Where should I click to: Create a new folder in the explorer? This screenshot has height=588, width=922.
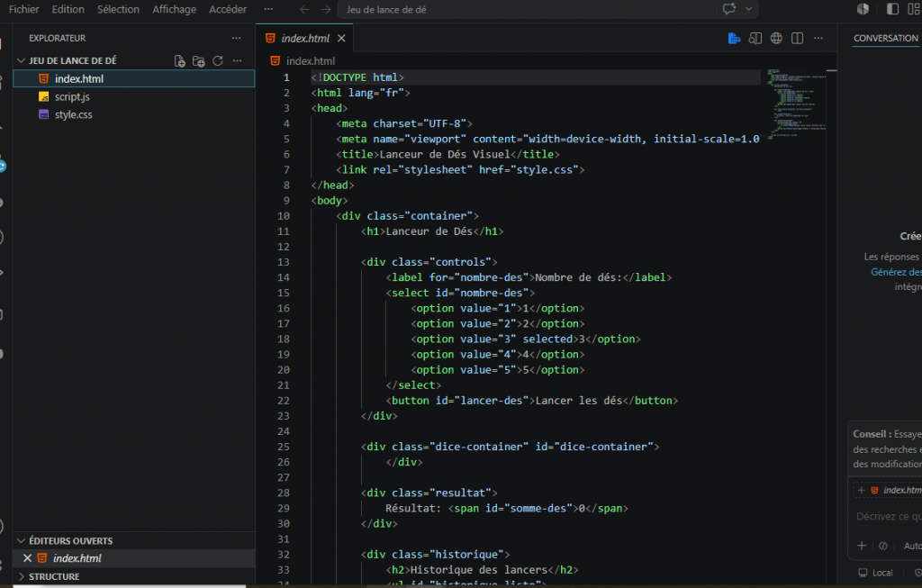[199, 61]
